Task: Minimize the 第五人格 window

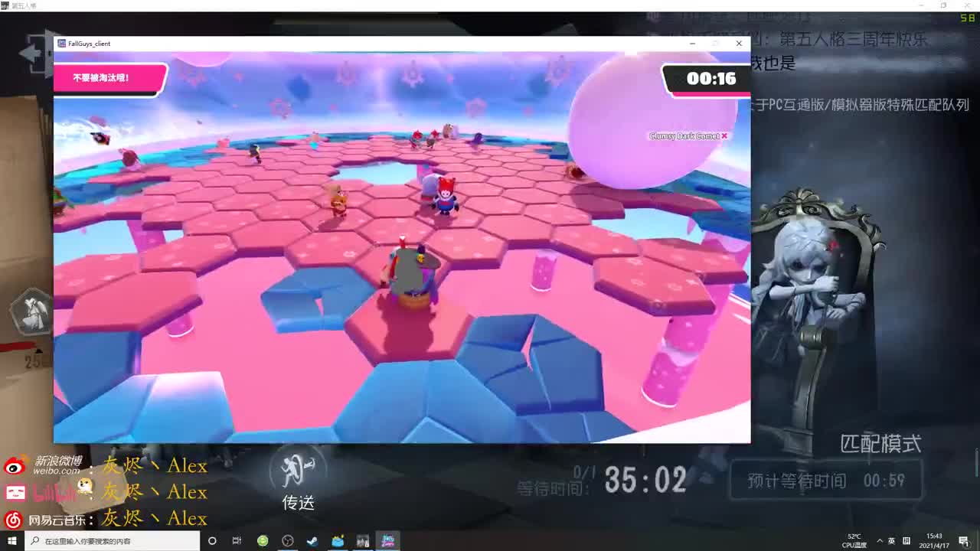Action: point(923,5)
